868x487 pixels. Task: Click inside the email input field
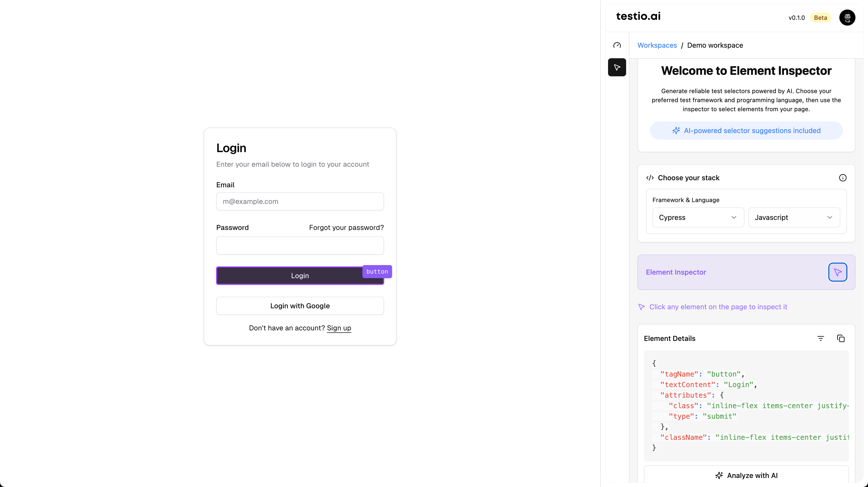coord(300,201)
